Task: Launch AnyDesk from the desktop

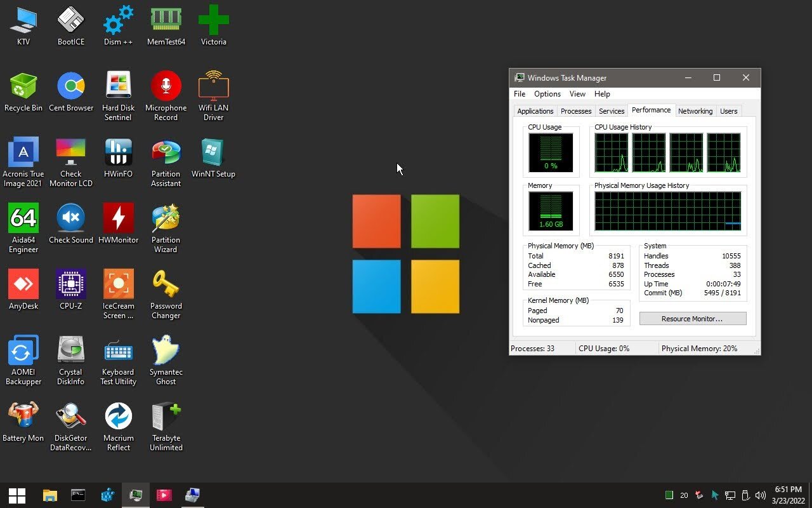Action: tap(23, 290)
